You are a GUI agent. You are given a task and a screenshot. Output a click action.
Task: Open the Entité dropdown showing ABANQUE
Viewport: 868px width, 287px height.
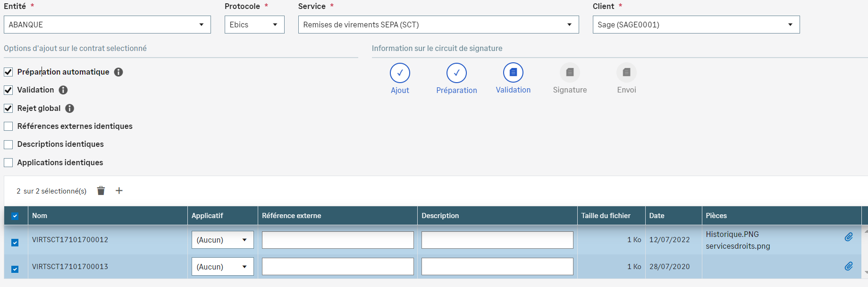click(x=107, y=25)
